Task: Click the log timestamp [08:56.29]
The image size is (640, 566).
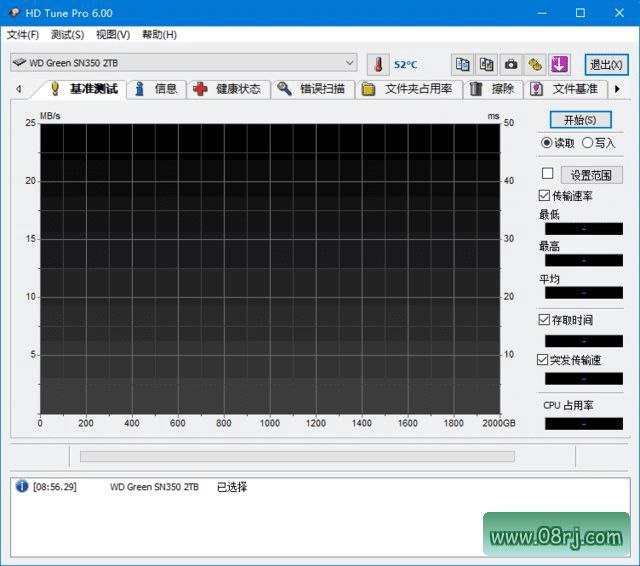Action: pos(55,487)
